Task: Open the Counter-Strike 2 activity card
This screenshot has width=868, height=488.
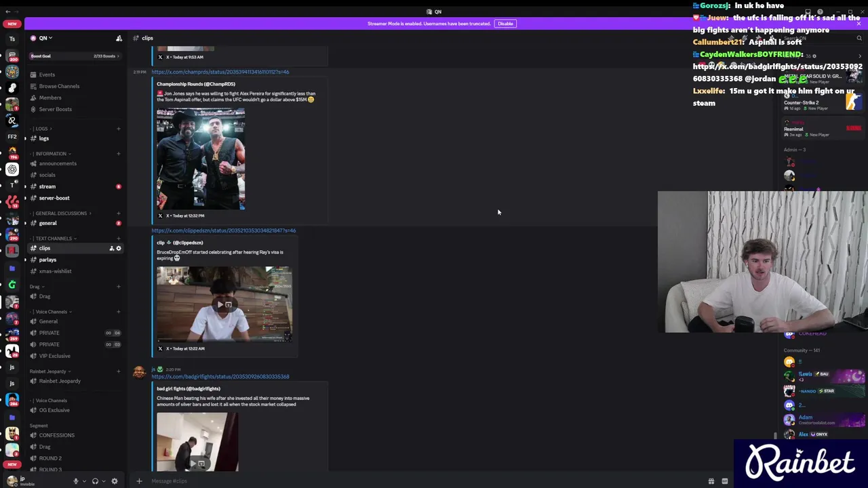Action: (x=822, y=103)
